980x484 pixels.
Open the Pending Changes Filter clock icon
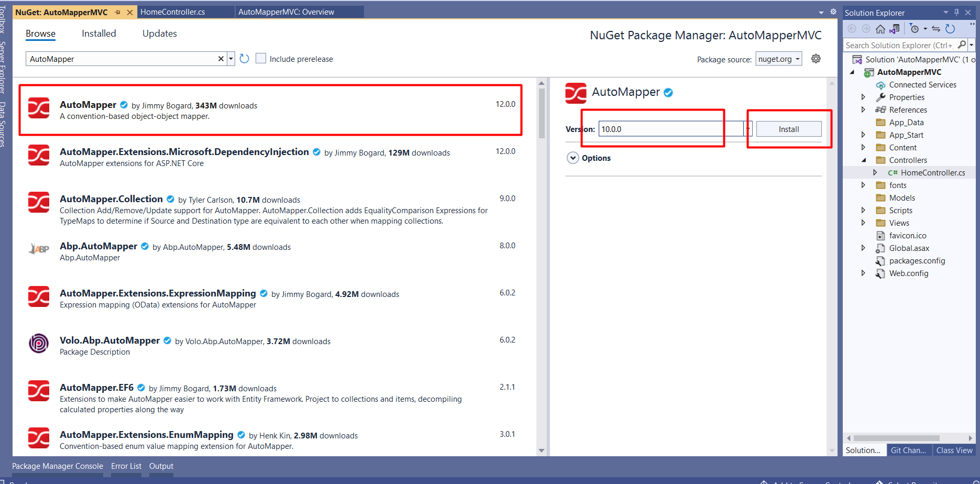915,29
